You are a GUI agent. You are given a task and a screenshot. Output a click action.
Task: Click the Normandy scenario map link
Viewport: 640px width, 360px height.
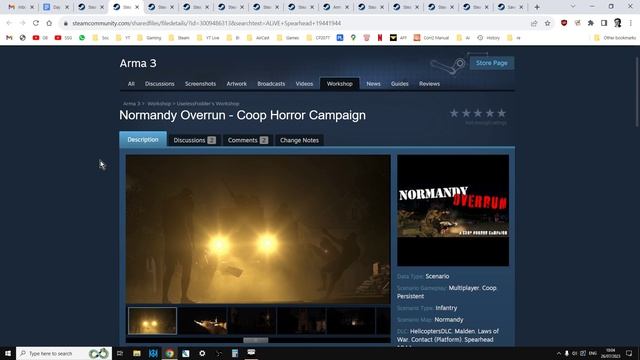[x=449, y=320]
